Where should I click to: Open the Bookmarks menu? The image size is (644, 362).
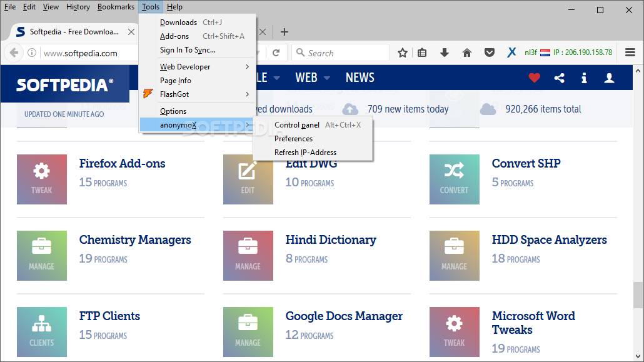click(116, 7)
